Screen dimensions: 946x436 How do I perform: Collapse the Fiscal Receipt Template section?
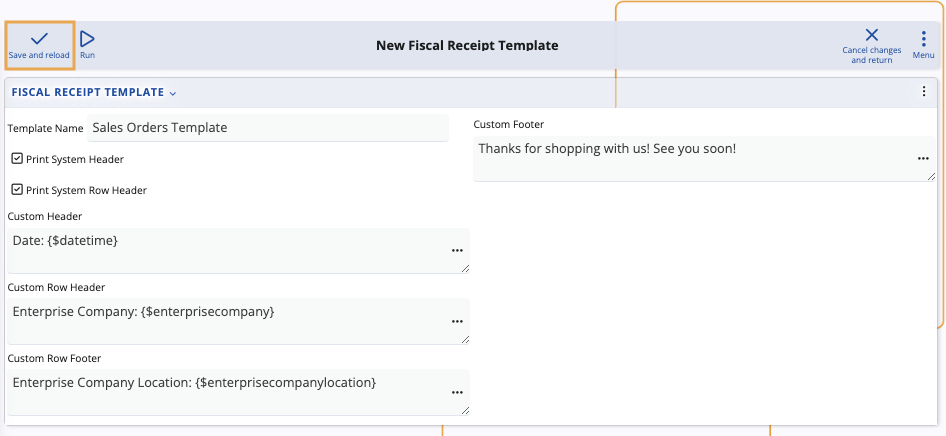click(x=173, y=93)
